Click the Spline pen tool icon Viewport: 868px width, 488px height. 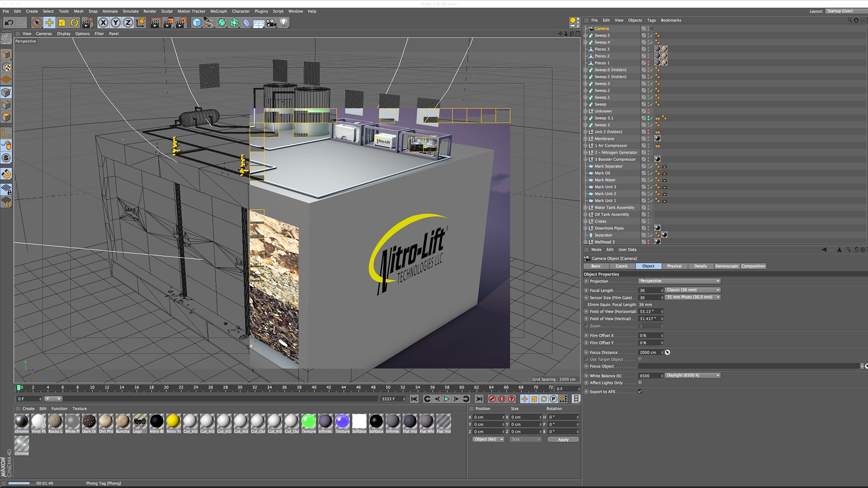pos(209,23)
